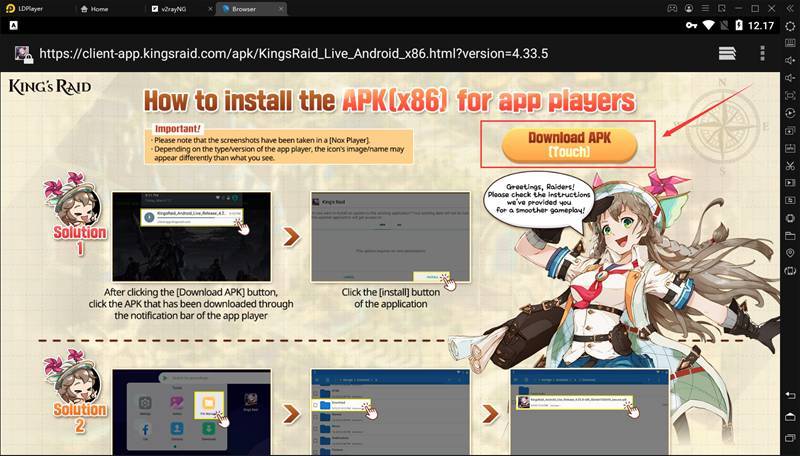Click the Download APK (Touch) button
The width and height of the screenshot is (800, 456).
(x=569, y=145)
